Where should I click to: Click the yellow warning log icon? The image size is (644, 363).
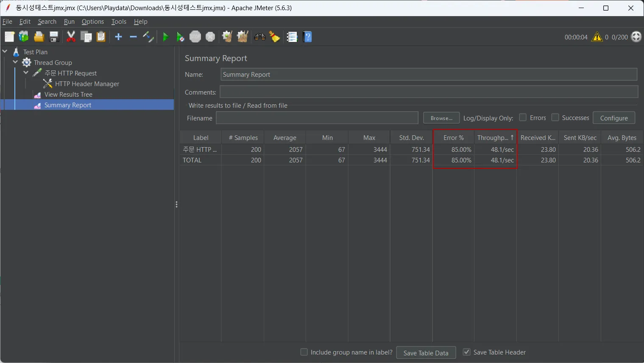coord(597,37)
